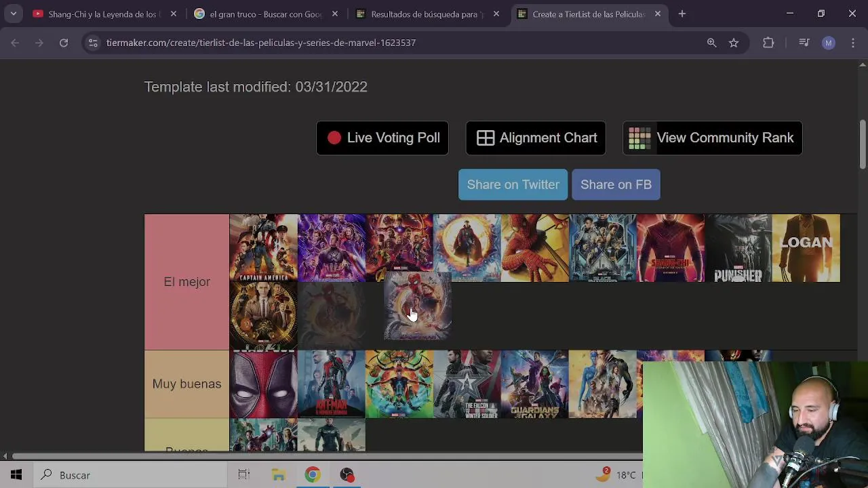Click the 'El mejor' tier label
Screen dimensions: 868x488
[186, 282]
